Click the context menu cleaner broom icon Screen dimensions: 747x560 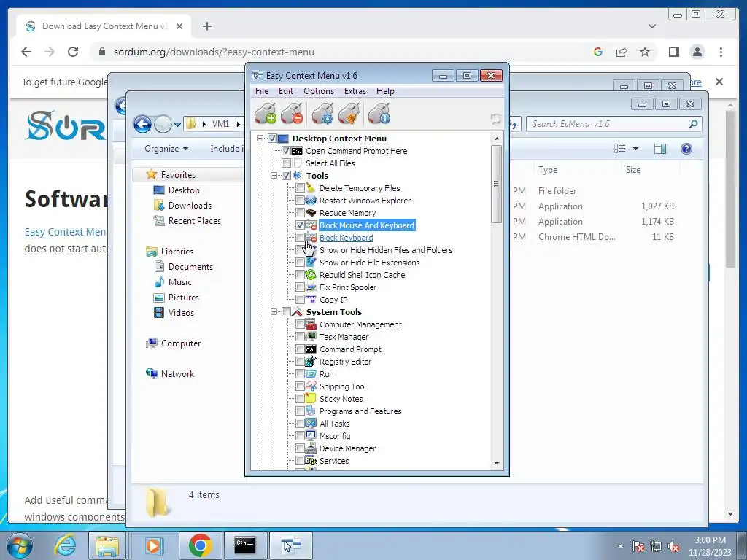[349, 113]
